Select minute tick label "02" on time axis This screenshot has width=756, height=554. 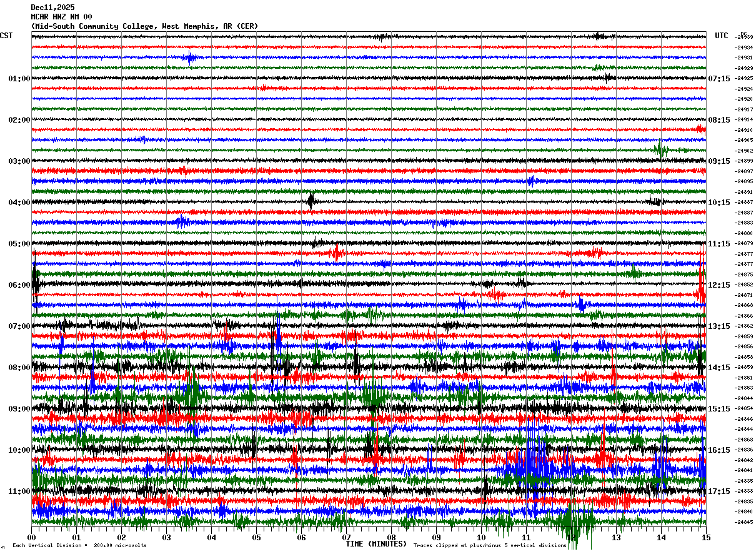121,537
